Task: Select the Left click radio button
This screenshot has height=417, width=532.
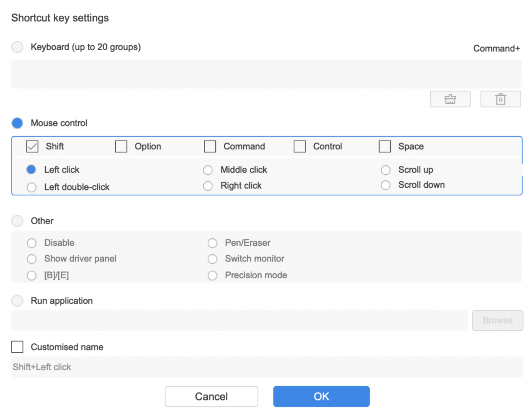Action: 31,169
